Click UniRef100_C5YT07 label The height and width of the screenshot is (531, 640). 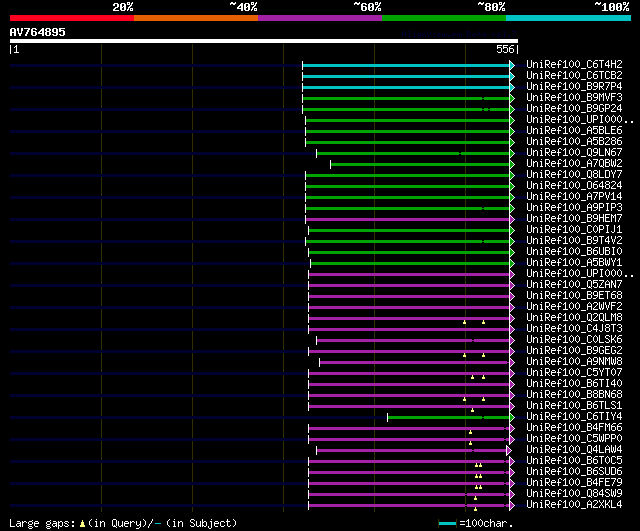[574, 373]
